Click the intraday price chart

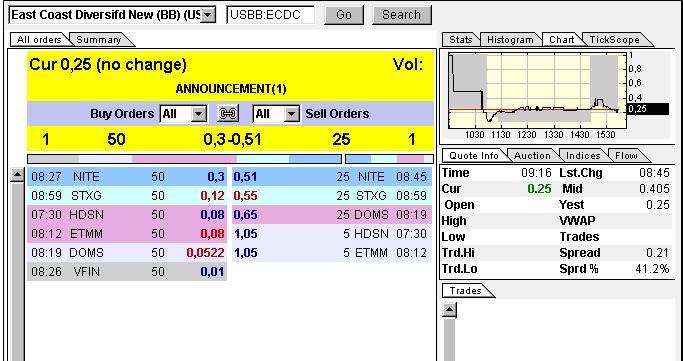(x=537, y=90)
